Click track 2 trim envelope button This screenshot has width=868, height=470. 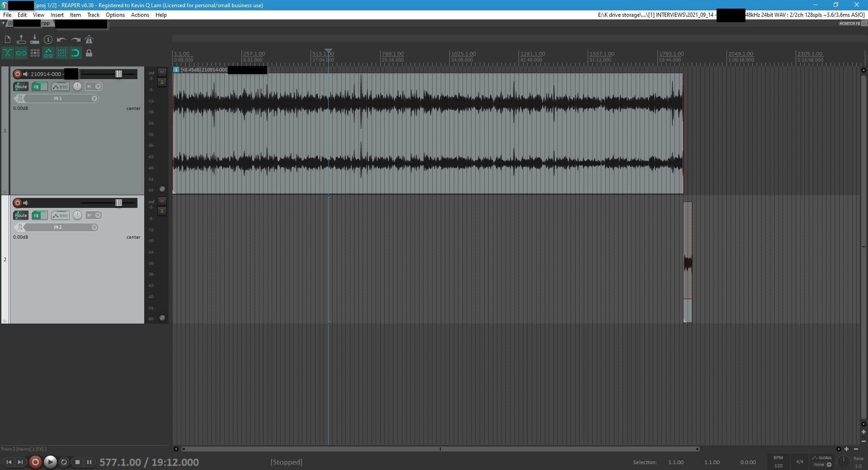[x=60, y=216]
